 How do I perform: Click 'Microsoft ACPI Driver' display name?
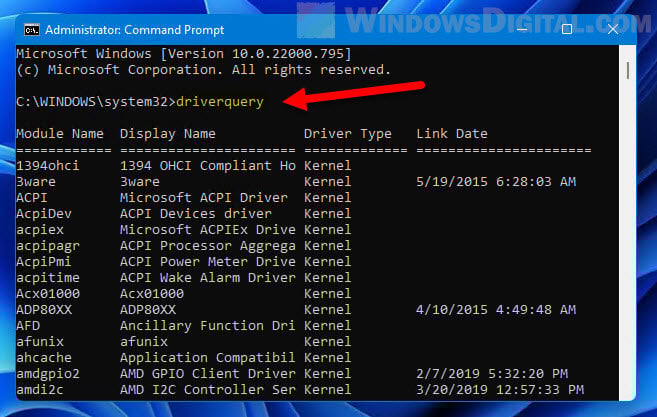pos(204,197)
